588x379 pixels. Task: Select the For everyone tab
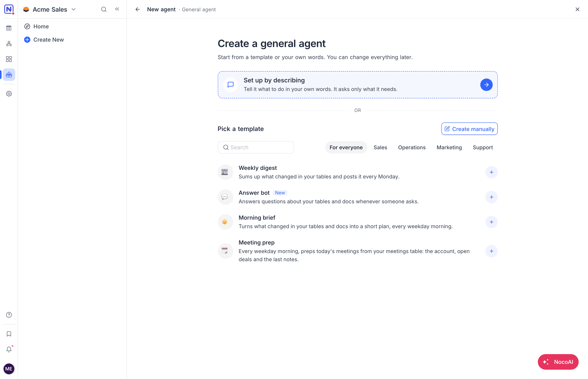(346, 147)
